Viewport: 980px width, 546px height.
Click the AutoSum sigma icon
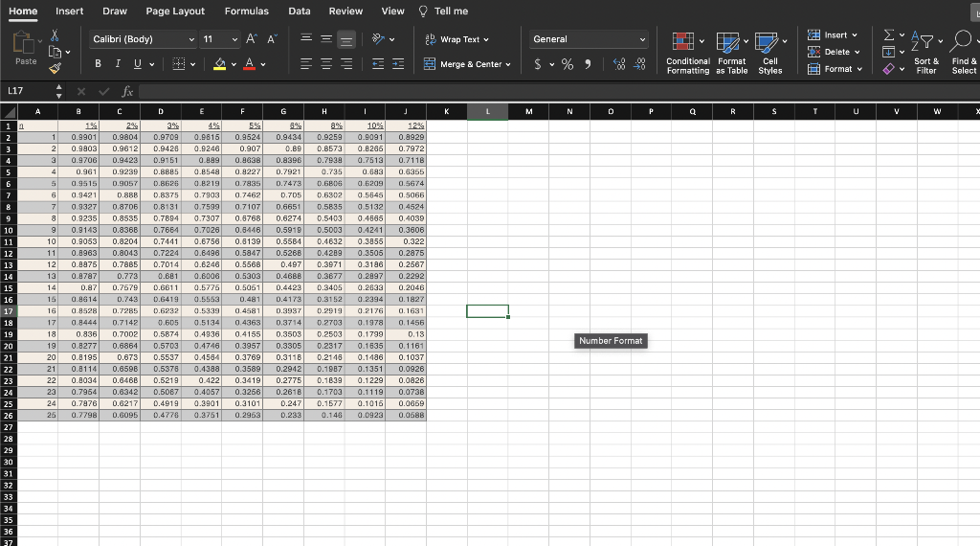pos(889,35)
